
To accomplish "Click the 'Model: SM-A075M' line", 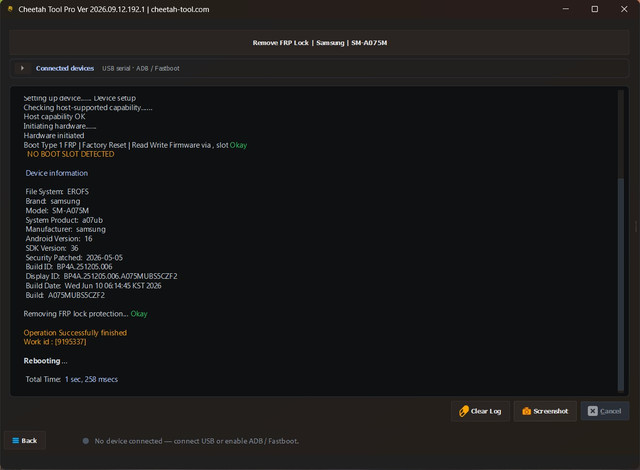I will coord(57,211).
